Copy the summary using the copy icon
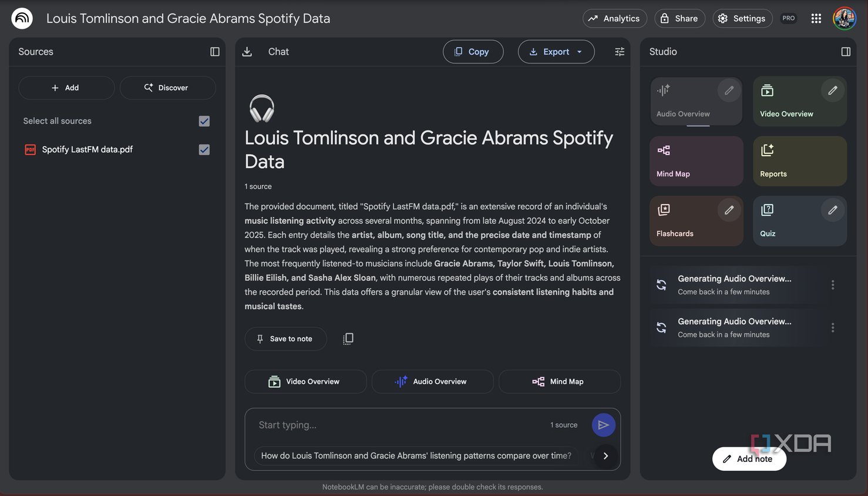This screenshot has width=868, height=496. pos(348,339)
